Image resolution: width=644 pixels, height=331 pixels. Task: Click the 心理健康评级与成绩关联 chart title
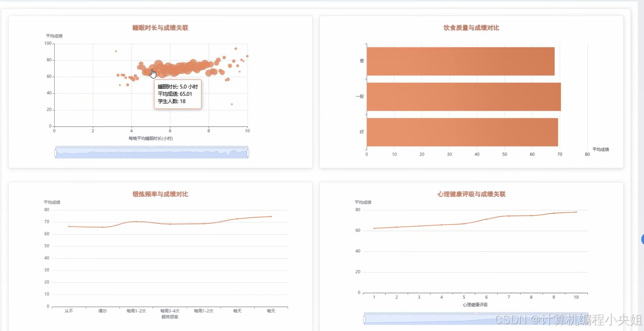(x=471, y=194)
